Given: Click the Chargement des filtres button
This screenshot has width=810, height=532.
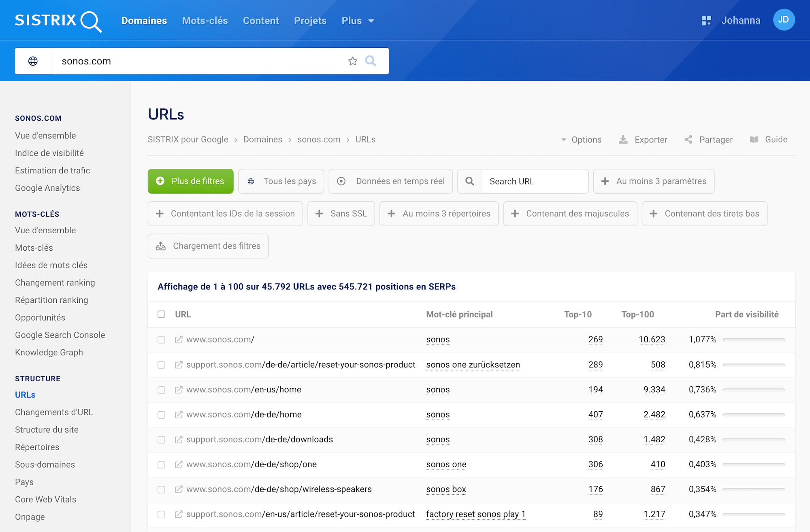Looking at the screenshot, I should click(208, 246).
